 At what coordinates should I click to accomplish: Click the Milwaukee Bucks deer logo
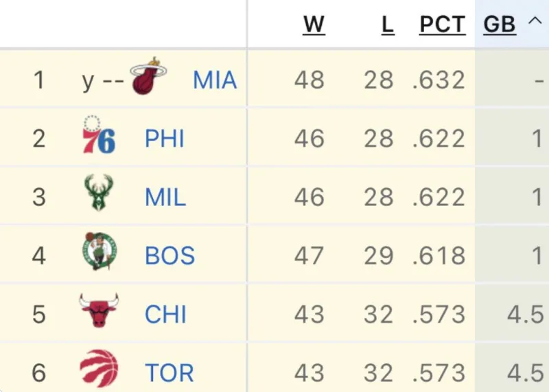click(99, 192)
